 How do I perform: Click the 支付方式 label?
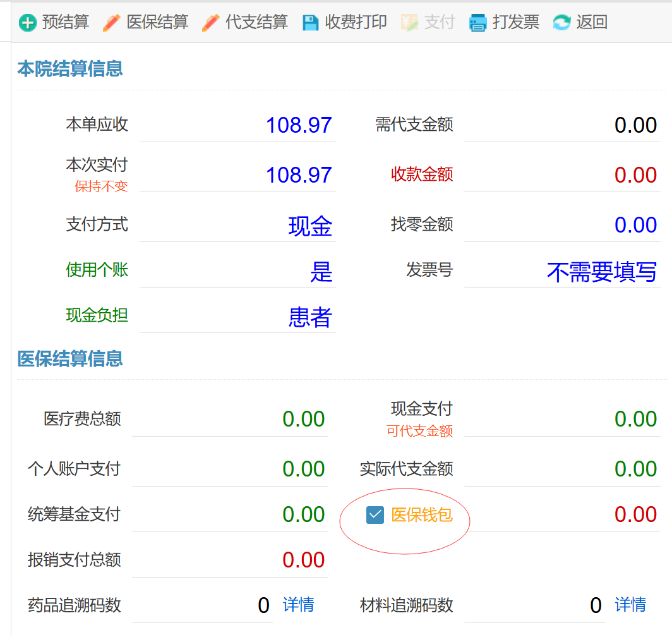97,224
